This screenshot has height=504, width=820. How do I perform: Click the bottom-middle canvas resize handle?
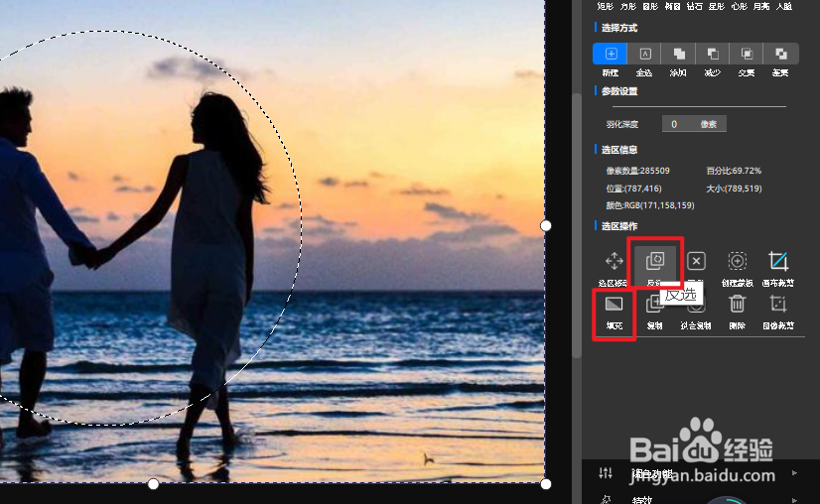pyautogui.click(x=153, y=484)
